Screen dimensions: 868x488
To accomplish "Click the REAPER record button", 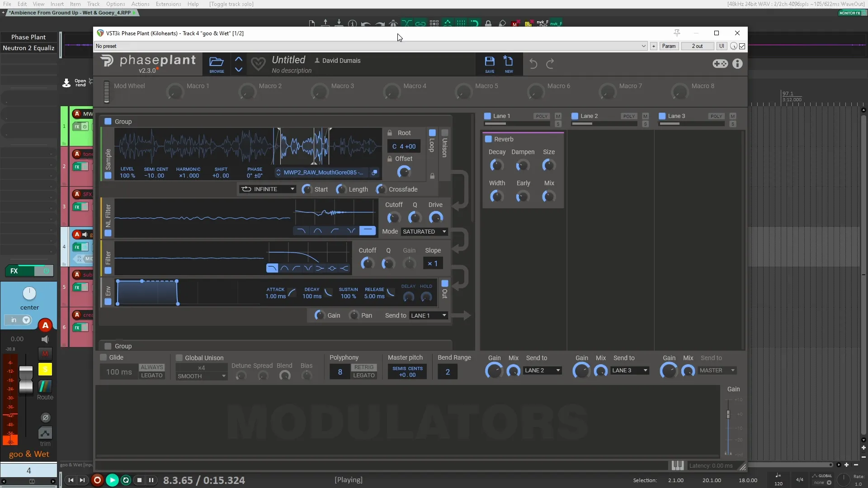I will click(97, 480).
